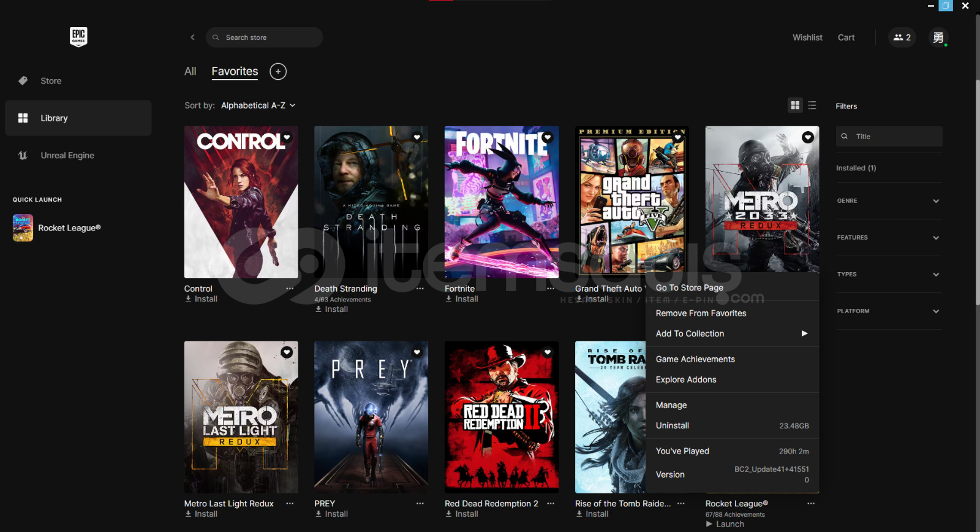
Task: Open Fortnite cover thumbnail
Action: coord(502,202)
